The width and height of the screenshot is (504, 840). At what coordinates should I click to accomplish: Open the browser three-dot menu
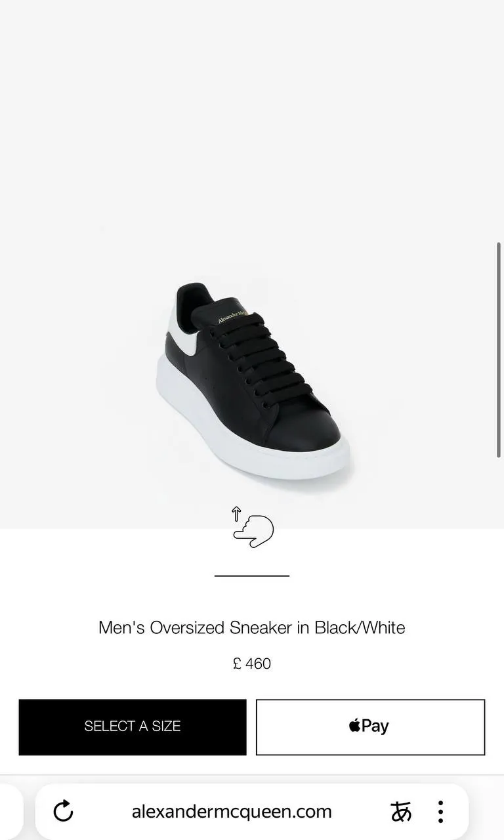point(440,812)
